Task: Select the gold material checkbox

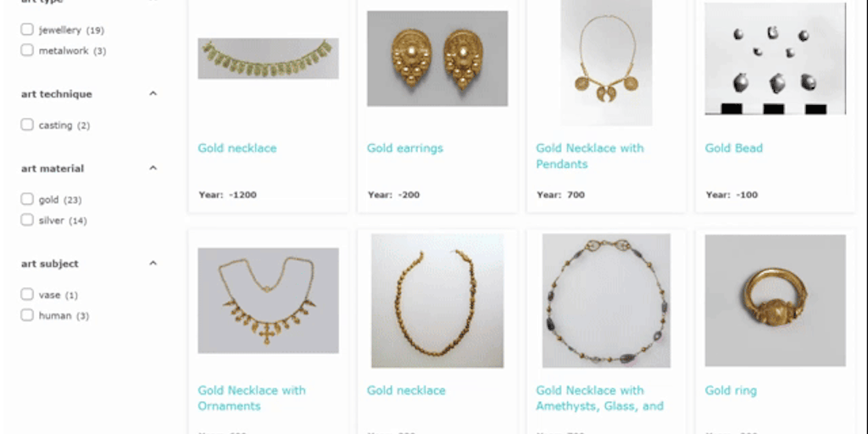Action: tap(27, 199)
